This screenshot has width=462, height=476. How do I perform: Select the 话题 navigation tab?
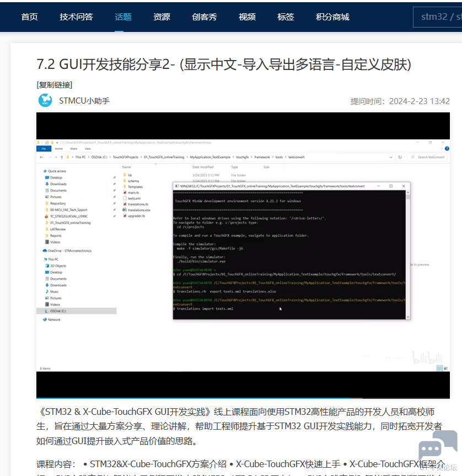(x=123, y=17)
